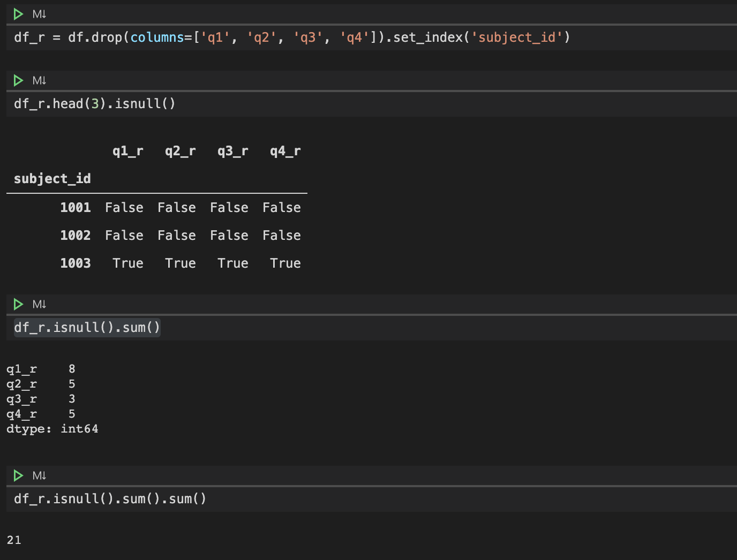Click the 'subject_id' string in the first cell
737x560 pixels.
517,37
